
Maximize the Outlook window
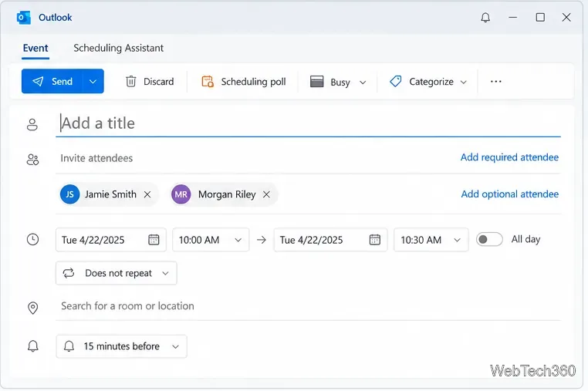click(x=540, y=17)
